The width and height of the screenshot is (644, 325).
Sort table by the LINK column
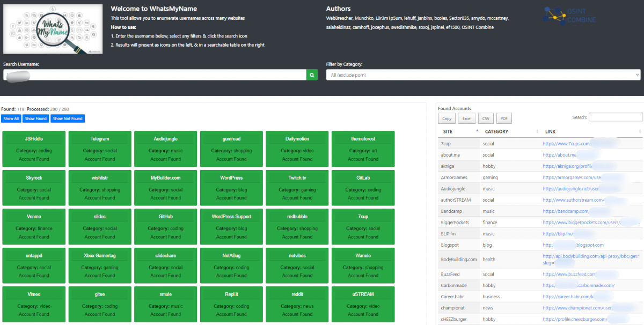click(x=590, y=131)
